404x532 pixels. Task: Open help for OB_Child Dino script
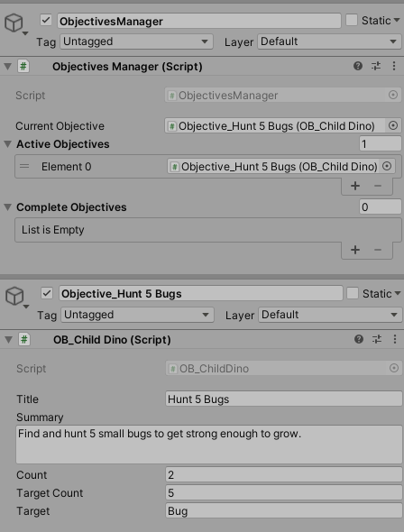click(x=359, y=339)
